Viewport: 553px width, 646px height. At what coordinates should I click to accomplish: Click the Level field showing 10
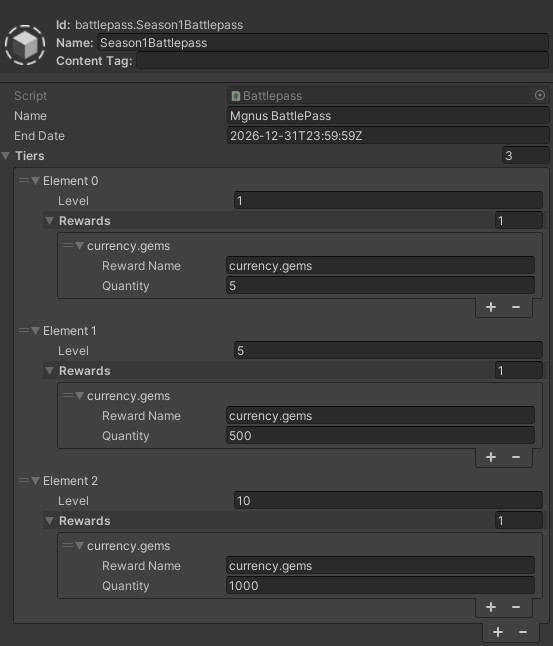tap(388, 501)
